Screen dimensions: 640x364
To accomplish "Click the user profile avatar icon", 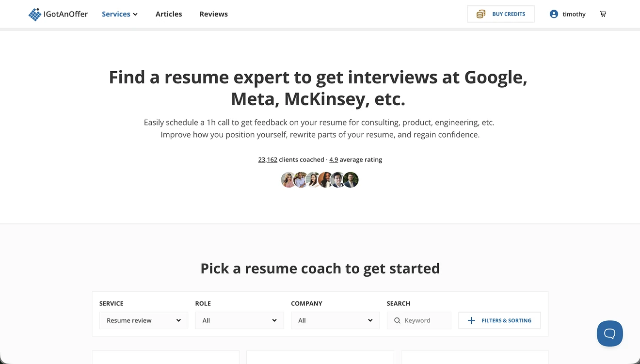I will tap(554, 14).
